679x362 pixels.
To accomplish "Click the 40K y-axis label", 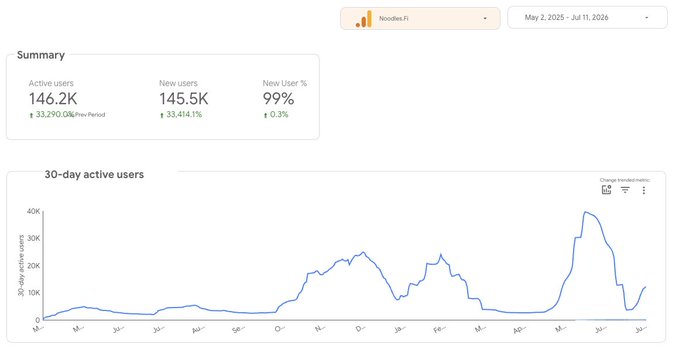I will (33, 211).
